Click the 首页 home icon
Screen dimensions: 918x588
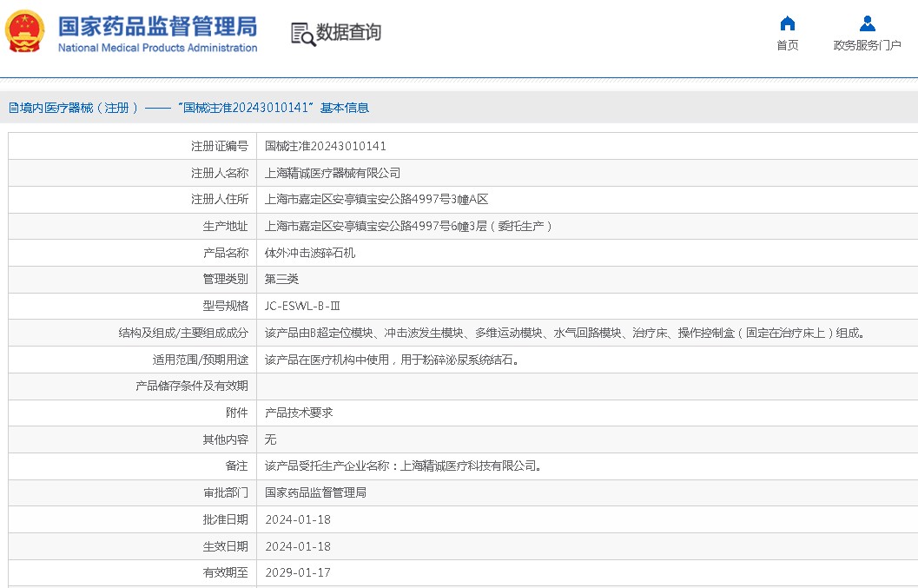pyautogui.click(x=788, y=23)
